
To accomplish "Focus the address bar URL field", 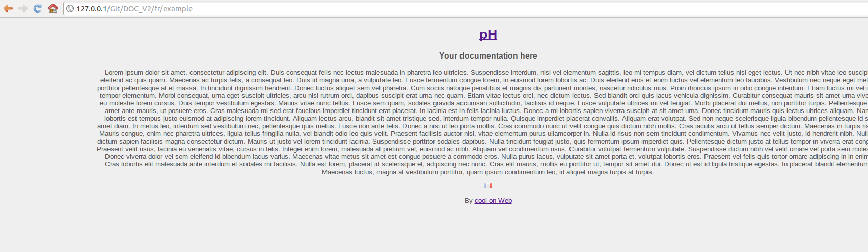I will coord(466,9).
